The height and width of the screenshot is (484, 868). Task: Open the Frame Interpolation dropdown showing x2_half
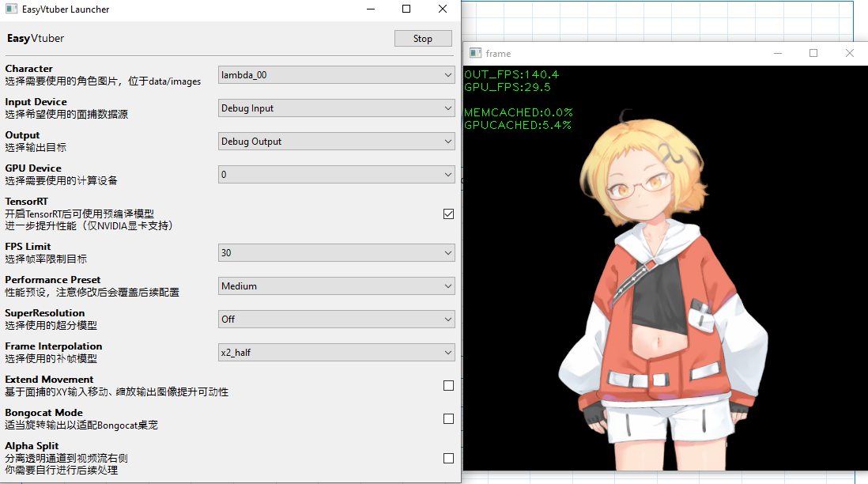point(337,352)
